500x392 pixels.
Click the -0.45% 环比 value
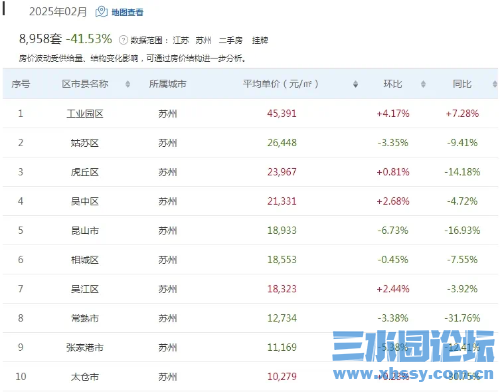pos(393,260)
